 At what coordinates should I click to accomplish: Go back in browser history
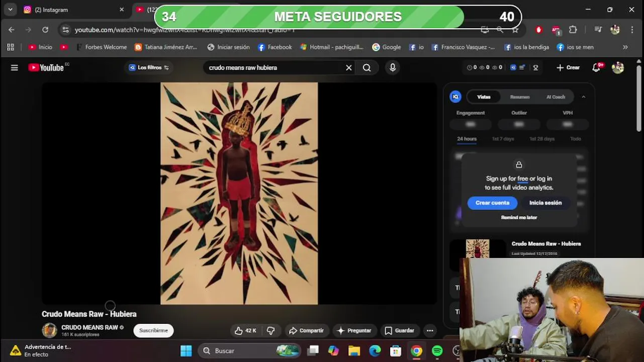point(12,30)
